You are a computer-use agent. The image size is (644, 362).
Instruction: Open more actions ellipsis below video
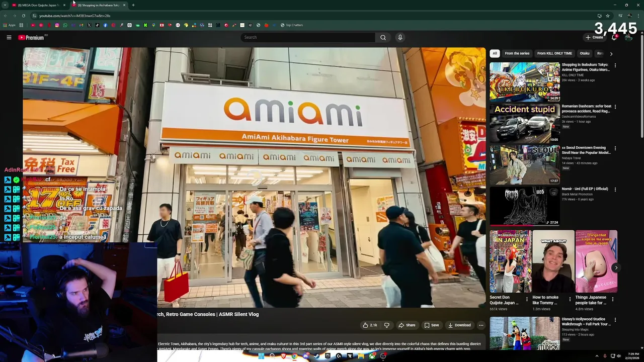click(x=481, y=325)
